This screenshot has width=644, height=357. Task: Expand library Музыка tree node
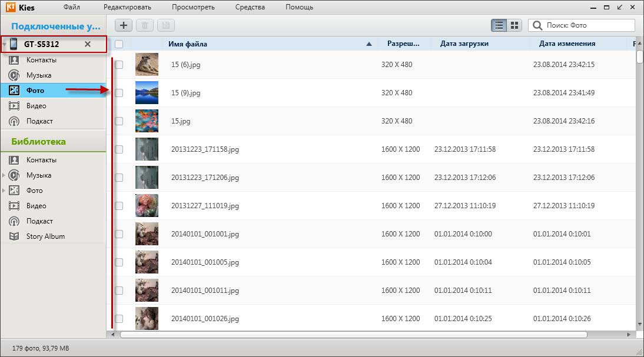click(x=4, y=175)
